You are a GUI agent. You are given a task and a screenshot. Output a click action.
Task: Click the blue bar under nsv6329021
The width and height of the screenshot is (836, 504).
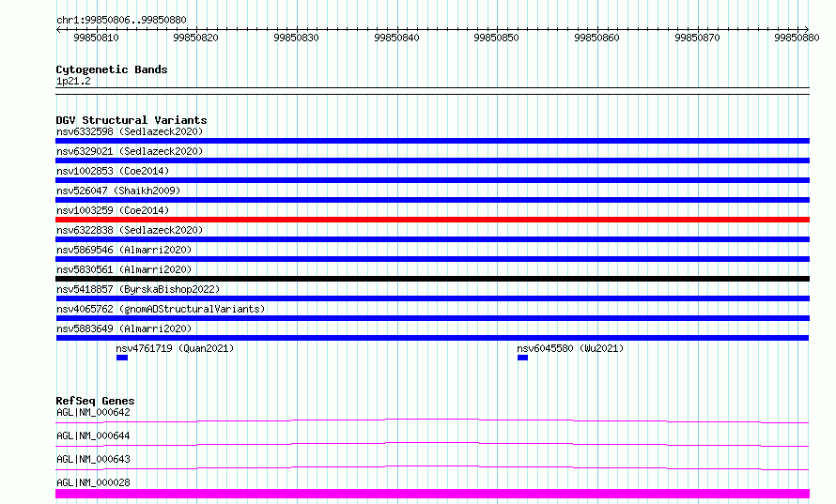coord(432,160)
